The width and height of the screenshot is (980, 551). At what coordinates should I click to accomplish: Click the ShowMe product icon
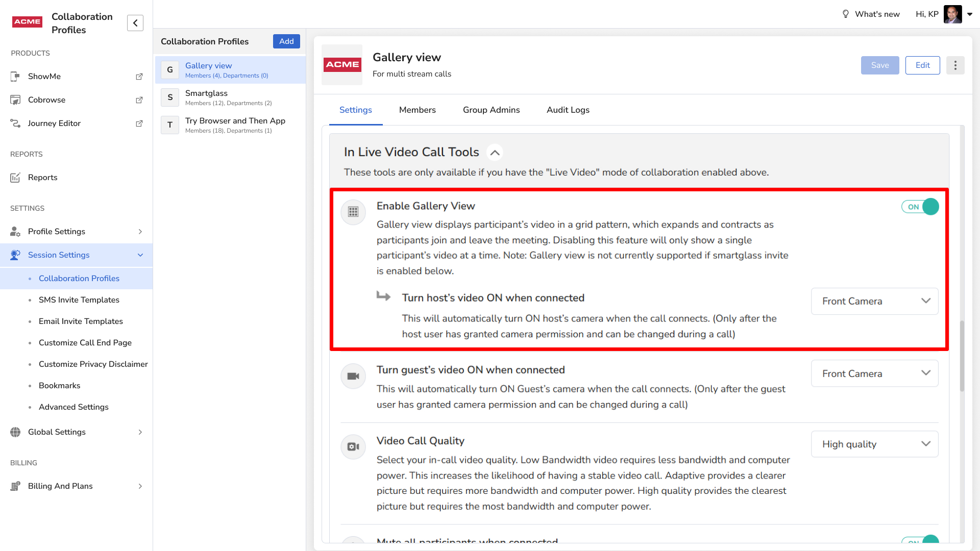[15, 77]
